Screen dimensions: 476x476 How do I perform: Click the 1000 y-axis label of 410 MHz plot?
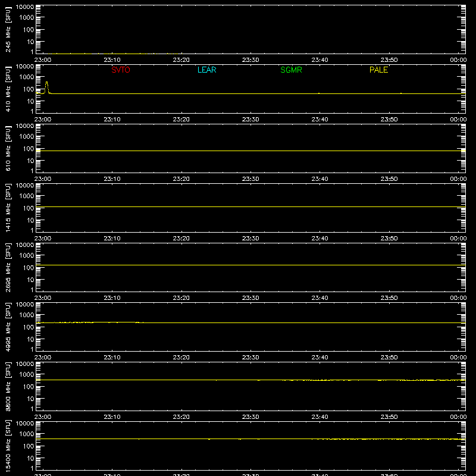(x=27, y=77)
